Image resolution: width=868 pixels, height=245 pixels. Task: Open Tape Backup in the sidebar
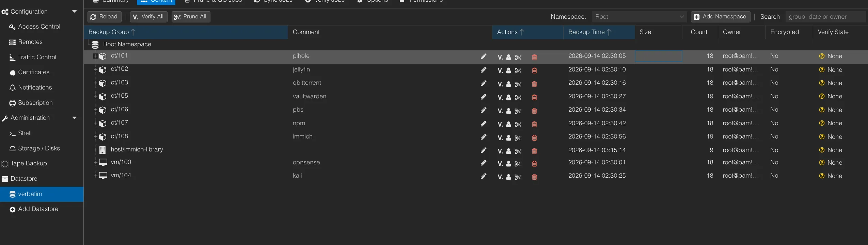point(29,163)
